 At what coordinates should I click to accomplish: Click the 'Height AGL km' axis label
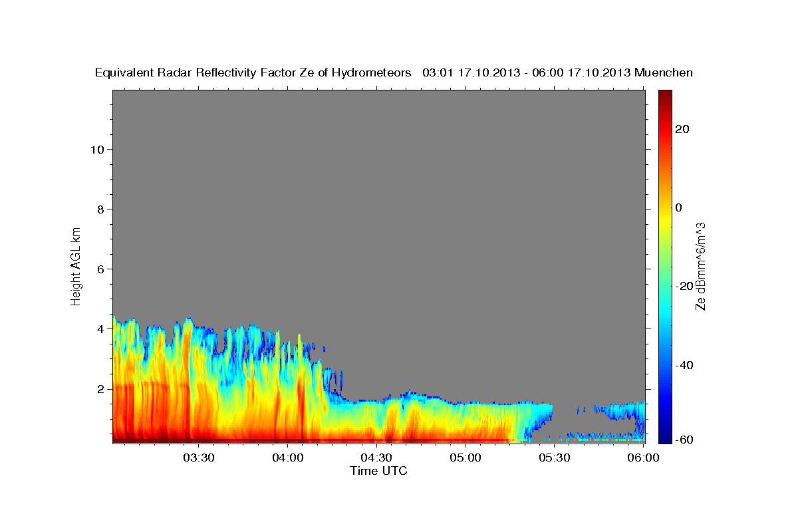pyautogui.click(x=76, y=265)
